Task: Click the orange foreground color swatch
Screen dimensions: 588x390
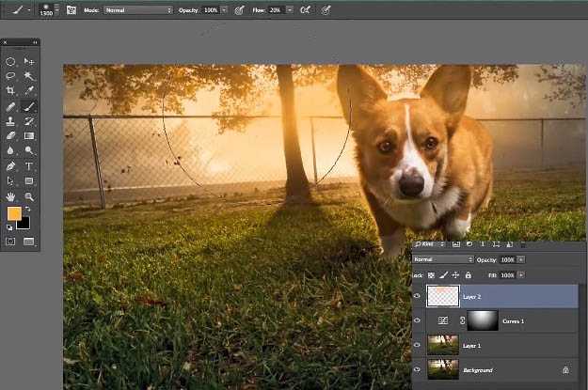Action: point(13,214)
